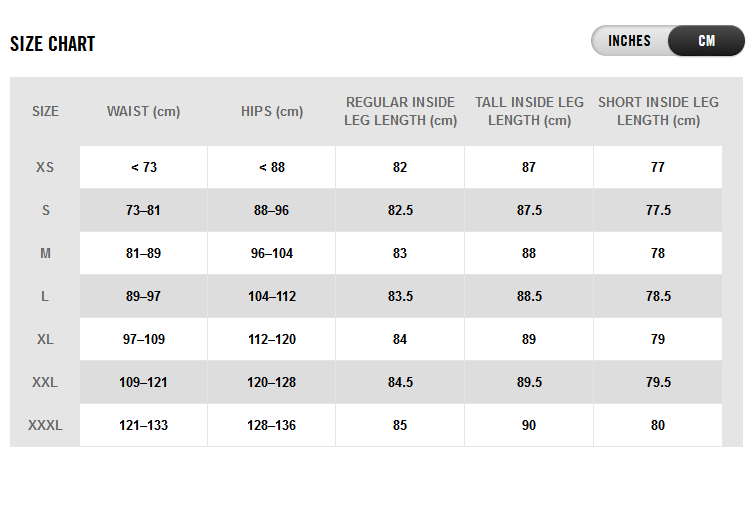The height and width of the screenshot is (517, 756).
Task: Click Regular Inside Leg Length header
Action: pos(400,111)
